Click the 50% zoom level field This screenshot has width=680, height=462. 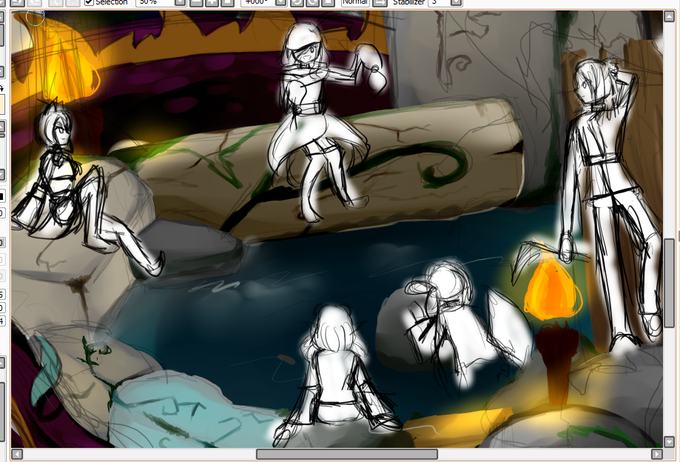155,2
